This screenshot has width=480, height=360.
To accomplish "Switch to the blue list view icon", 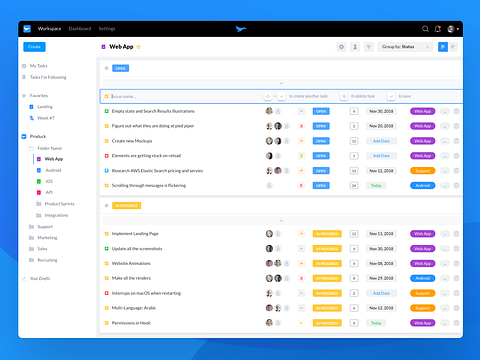I will coord(443,47).
